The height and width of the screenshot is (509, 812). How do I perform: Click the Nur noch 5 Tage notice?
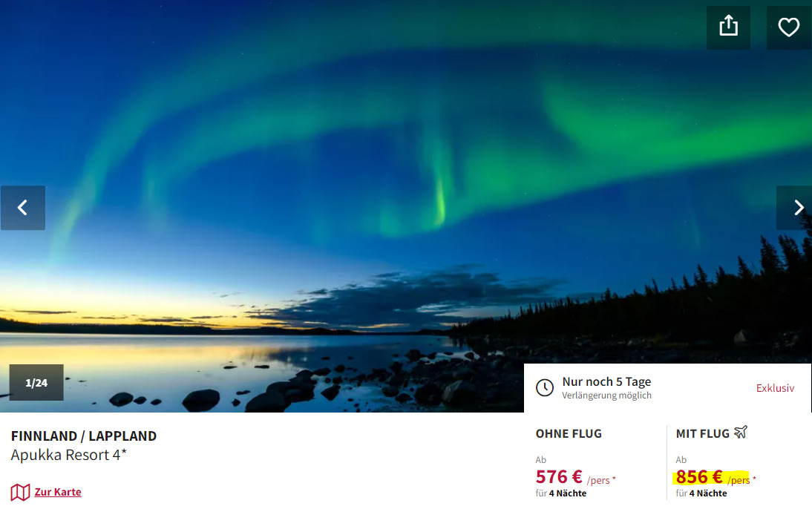coord(606,381)
